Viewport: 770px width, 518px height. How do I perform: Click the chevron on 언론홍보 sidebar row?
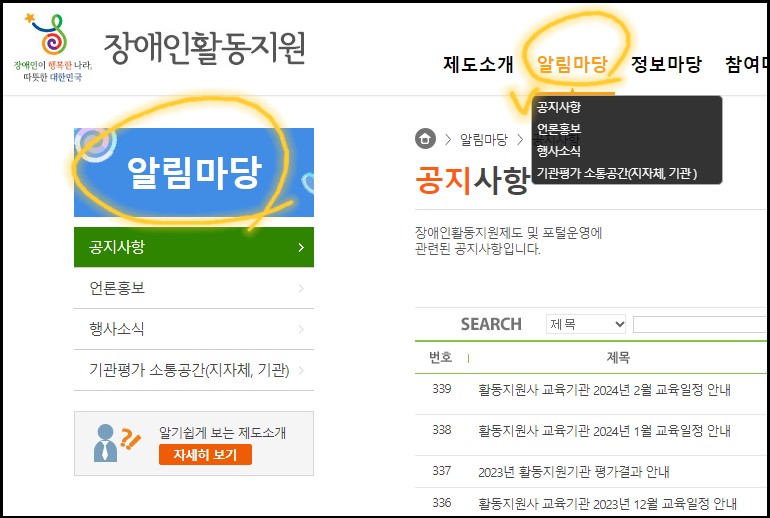(x=301, y=288)
